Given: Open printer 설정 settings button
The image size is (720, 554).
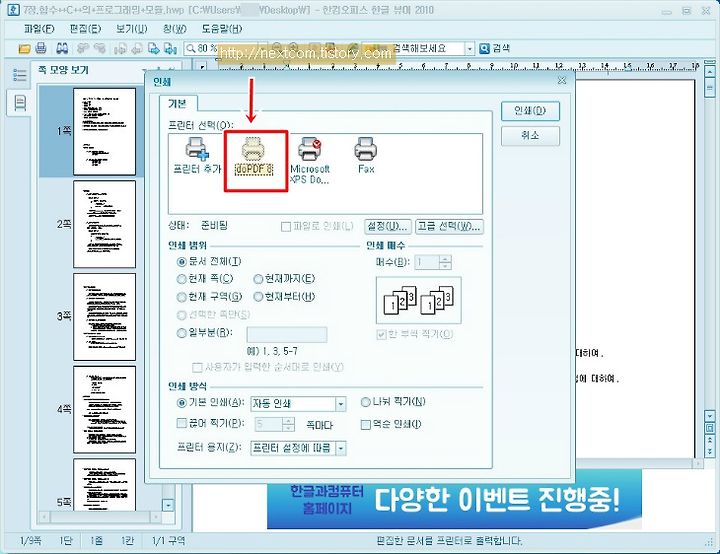Looking at the screenshot, I should 388,226.
